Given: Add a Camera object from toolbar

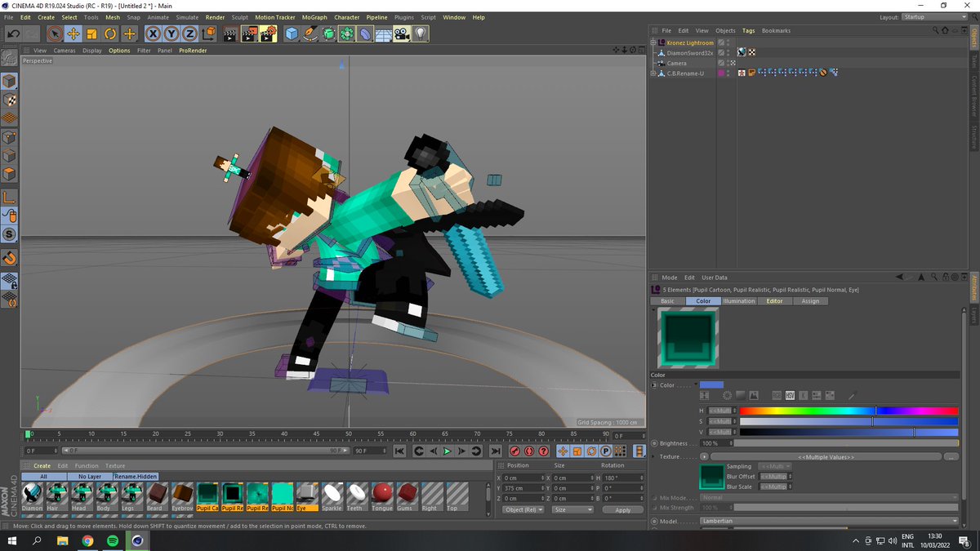Looking at the screenshot, I should [402, 33].
